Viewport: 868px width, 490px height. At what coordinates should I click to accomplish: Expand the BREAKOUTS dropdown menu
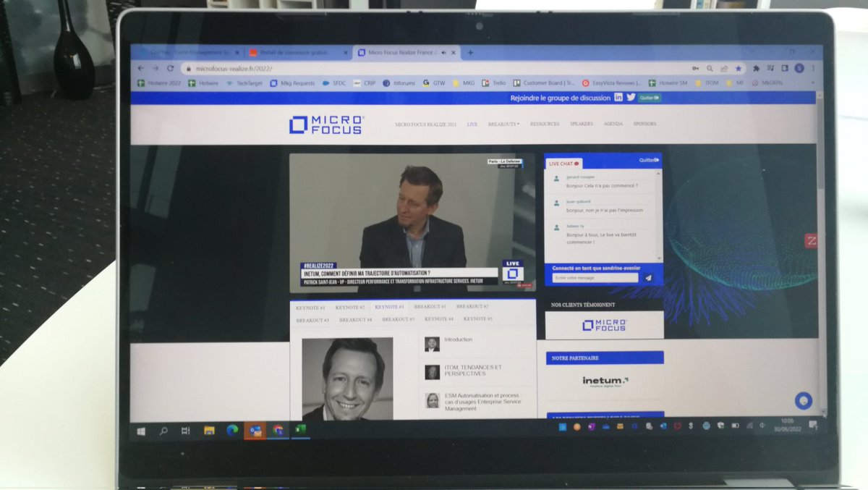(x=503, y=124)
